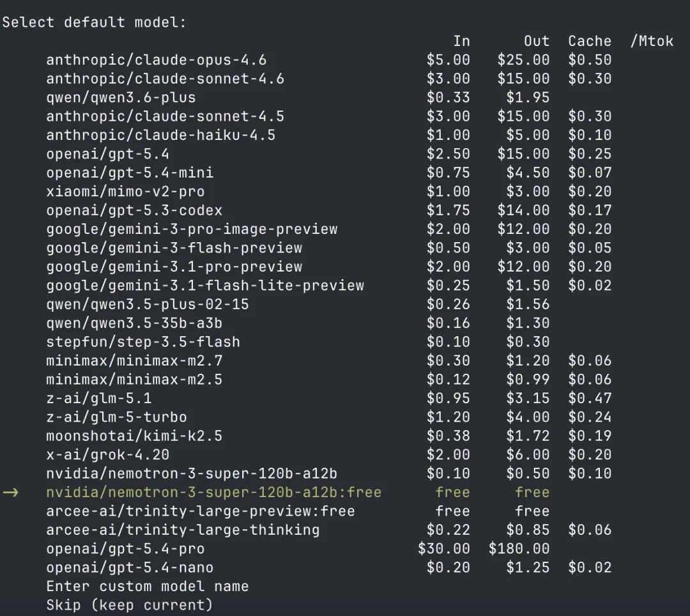Choose openai/gpt-5.4-mini entry

point(130,173)
